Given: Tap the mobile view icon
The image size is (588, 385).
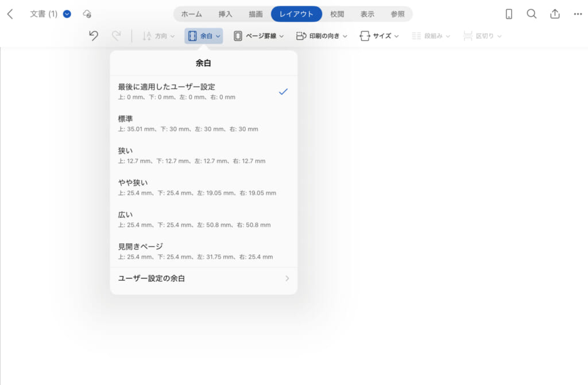Looking at the screenshot, I should click(x=508, y=13).
